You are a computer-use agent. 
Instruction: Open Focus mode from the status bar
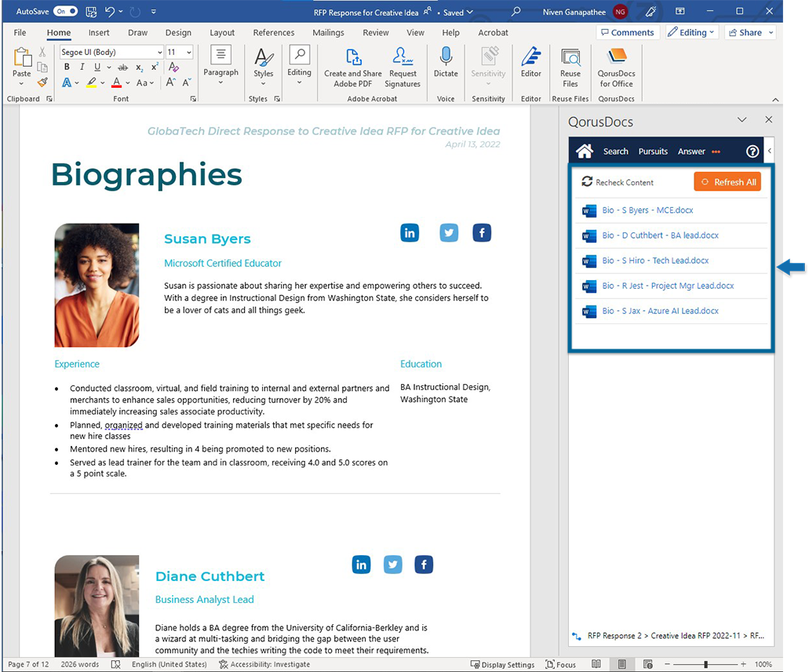561,664
